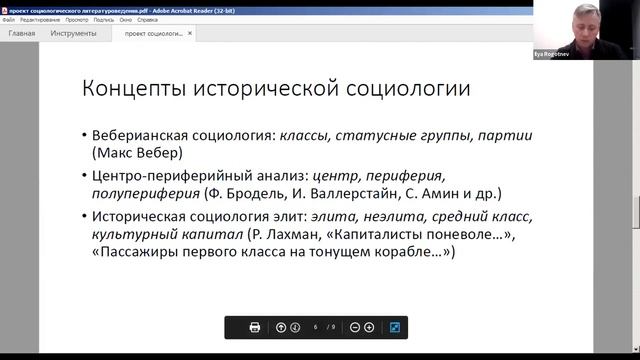This screenshot has height=360, width=640.
Task: Open the Просмотр menu
Action: point(77,20)
